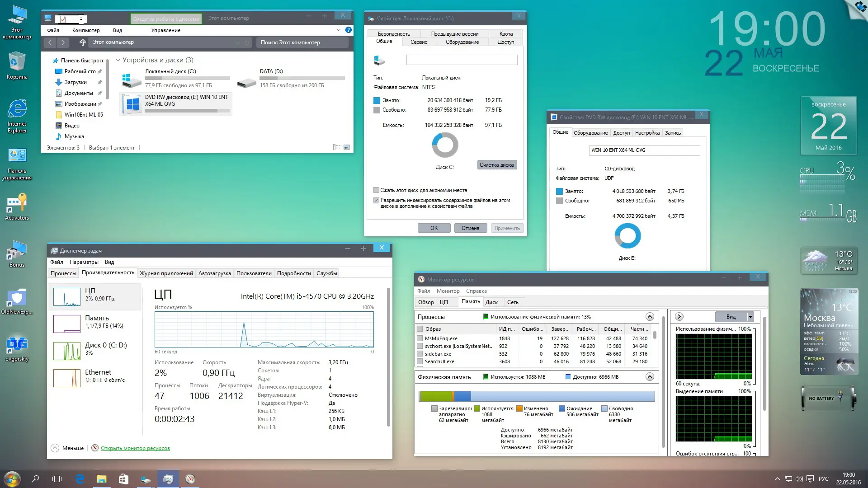The height and width of the screenshot is (488, 868).
Task: Select DVD RW drive (E:) item
Action: click(176, 103)
